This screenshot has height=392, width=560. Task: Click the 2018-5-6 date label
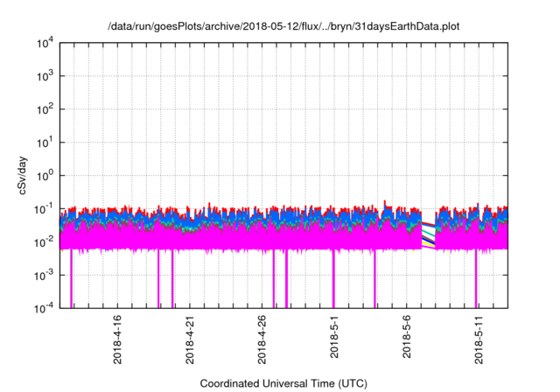click(405, 342)
